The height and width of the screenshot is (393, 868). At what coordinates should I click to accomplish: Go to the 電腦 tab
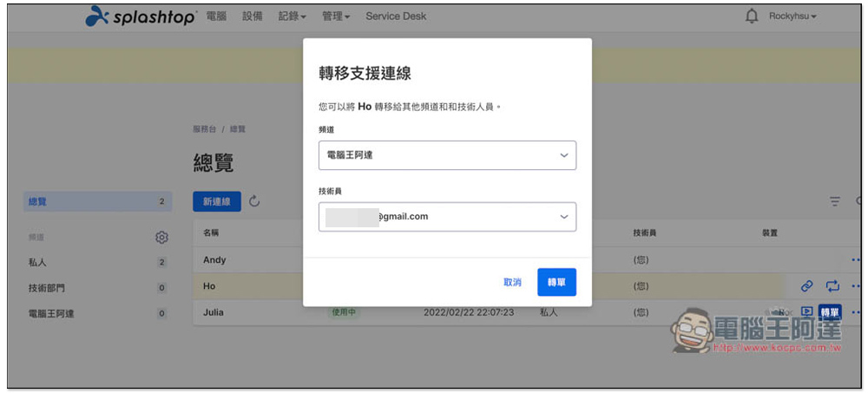(216, 16)
